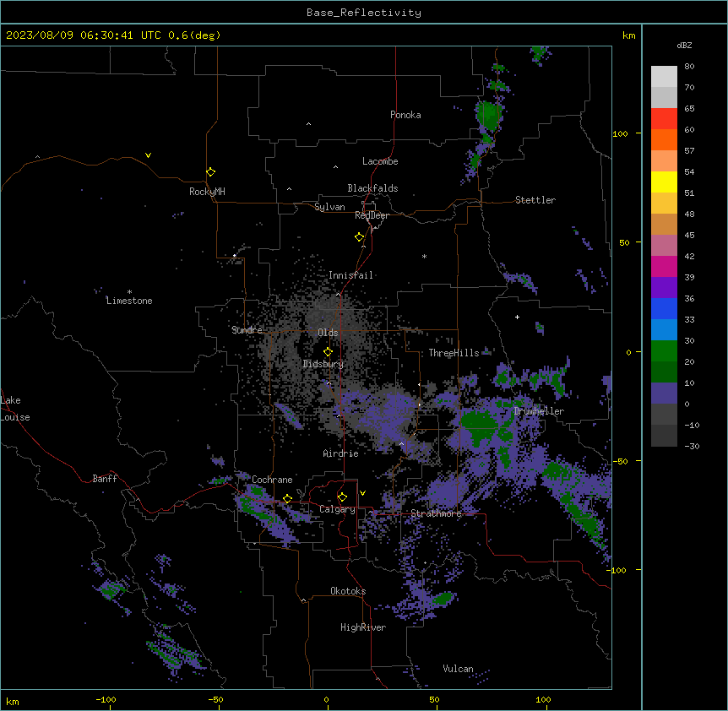This screenshot has height=711, width=728.
Task: Click the ThreeHills city label
Action: pos(454,353)
